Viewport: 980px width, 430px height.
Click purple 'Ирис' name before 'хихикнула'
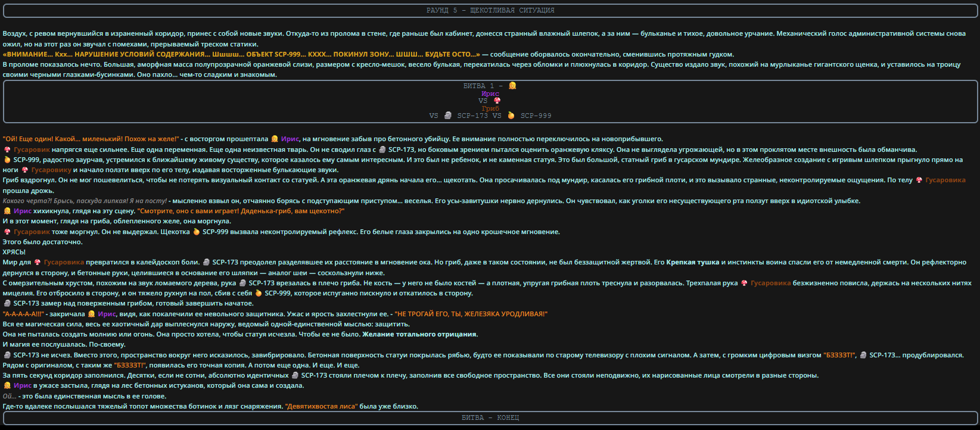pyautogui.click(x=23, y=211)
